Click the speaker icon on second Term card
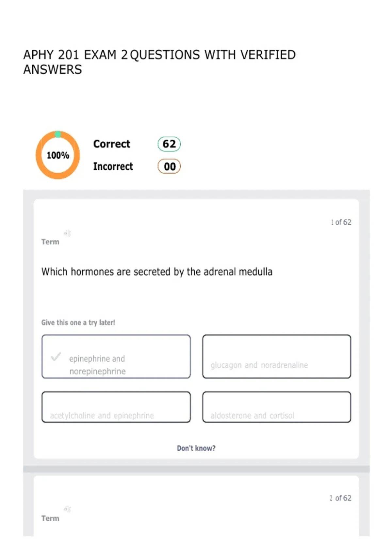This screenshot has width=392, height=556. tap(67, 509)
